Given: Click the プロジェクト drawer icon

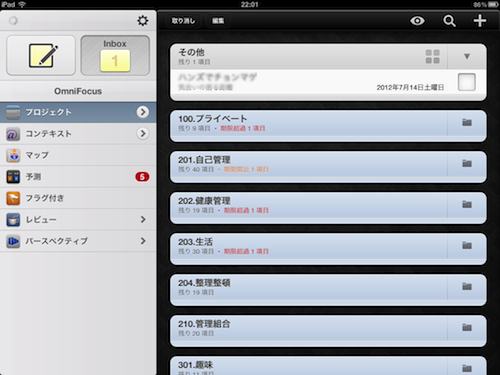Looking at the screenshot, I should [13, 112].
